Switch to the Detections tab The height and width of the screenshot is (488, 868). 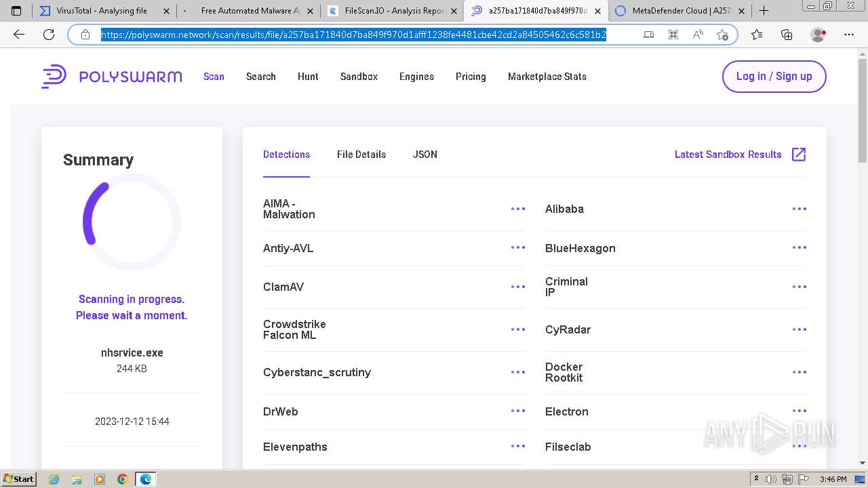[286, 155]
